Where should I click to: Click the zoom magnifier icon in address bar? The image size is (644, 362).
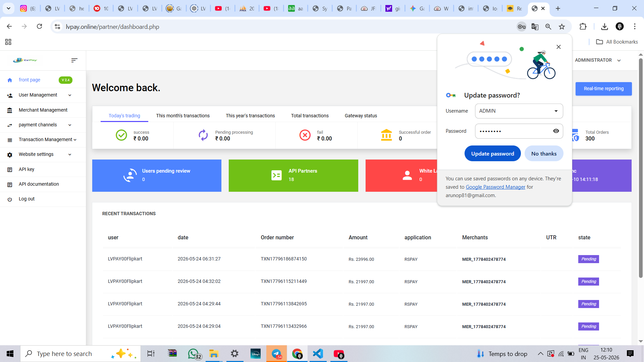(x=548, y=27)
